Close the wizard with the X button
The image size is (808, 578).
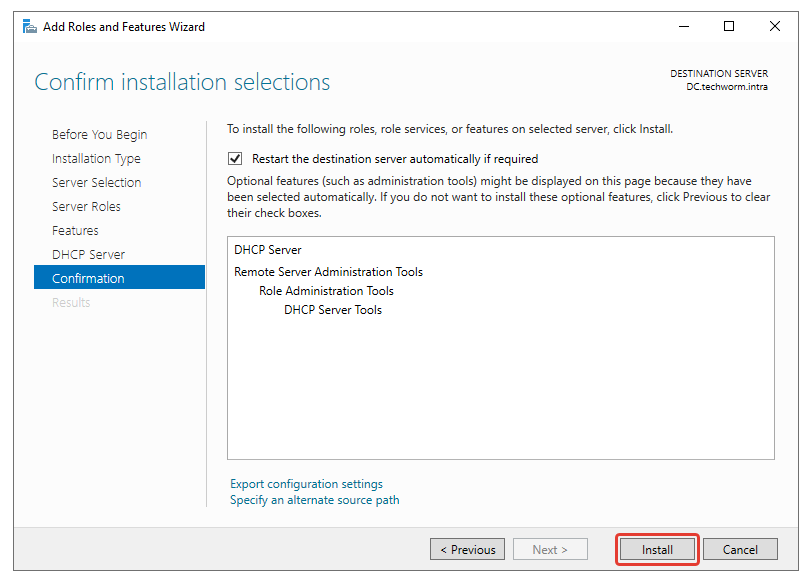775,27
